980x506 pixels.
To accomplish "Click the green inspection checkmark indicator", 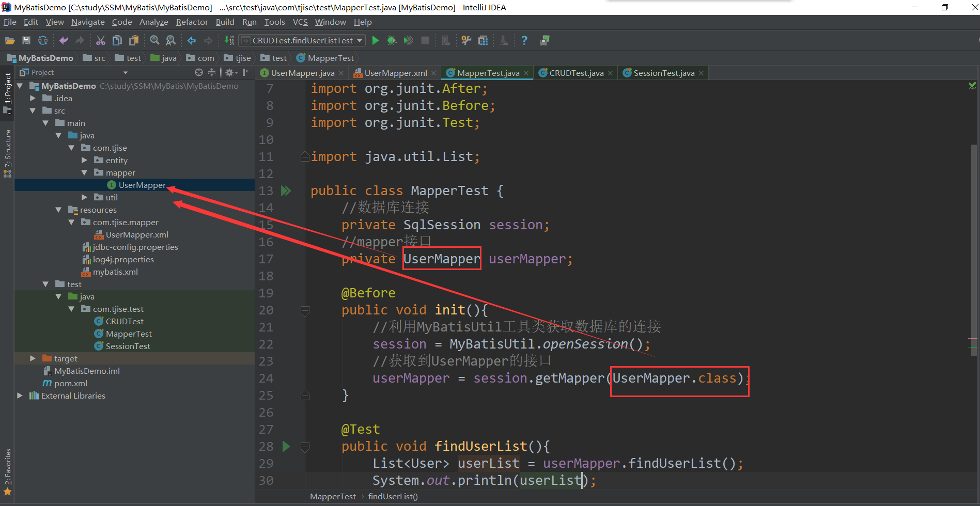I will (x=972, y=86).
